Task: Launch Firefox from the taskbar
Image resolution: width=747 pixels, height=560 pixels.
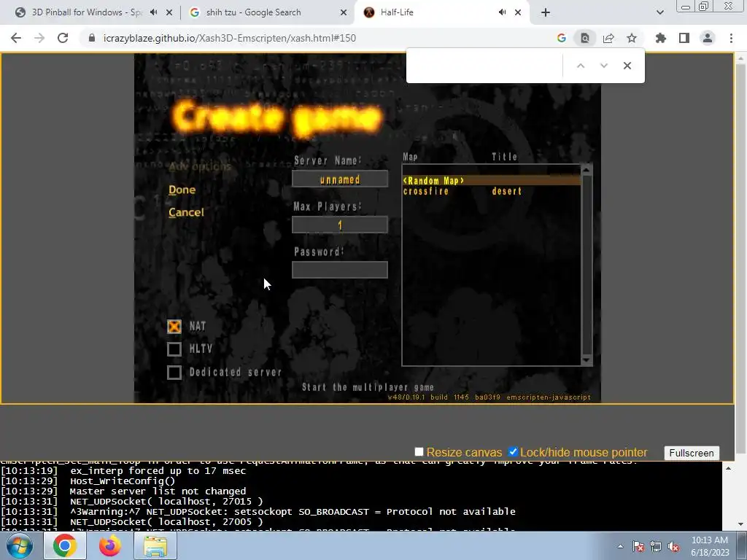Action: click(x=109, y=545)
